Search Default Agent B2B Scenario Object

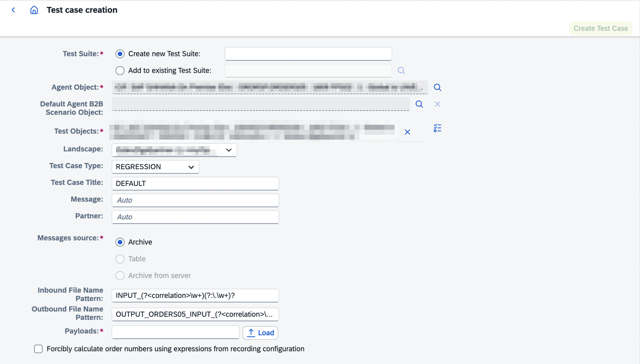point(419,104)
